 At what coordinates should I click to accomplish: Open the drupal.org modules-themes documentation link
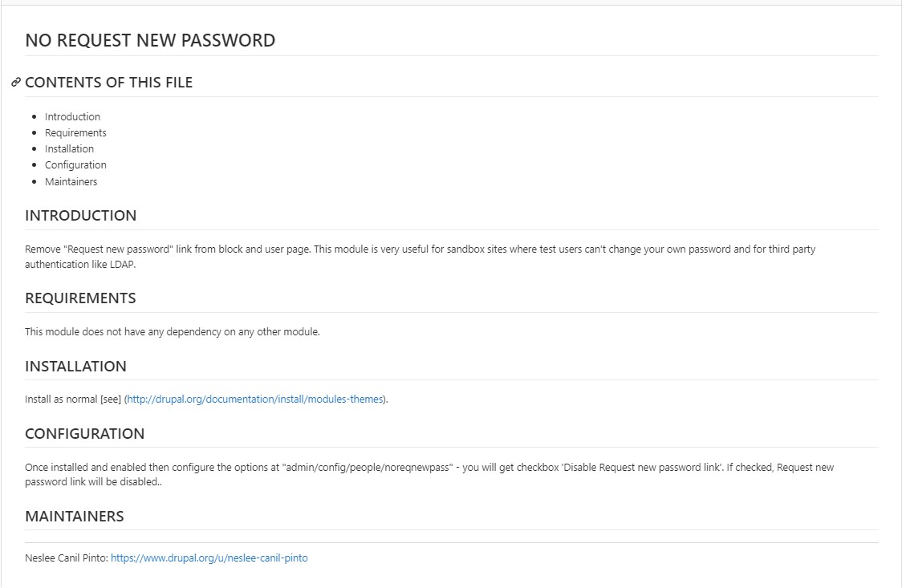tap(256, 399)
